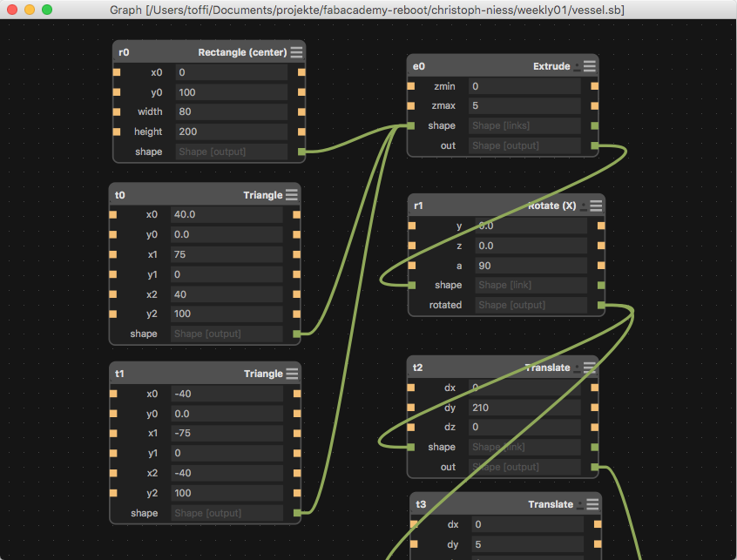This screenshot has height=560, width=737.
Task: Edit e0 zmax field showing 5
Action: coord(525,105)
